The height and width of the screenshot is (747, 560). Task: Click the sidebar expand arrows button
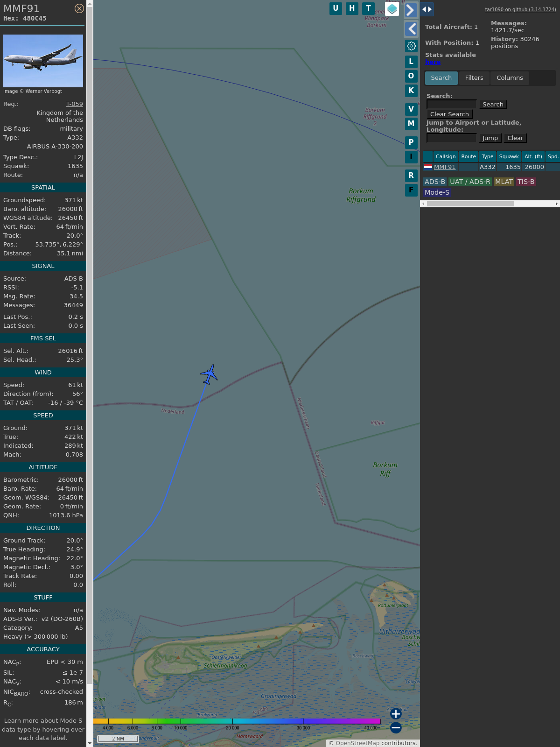[x=427, y=9]
